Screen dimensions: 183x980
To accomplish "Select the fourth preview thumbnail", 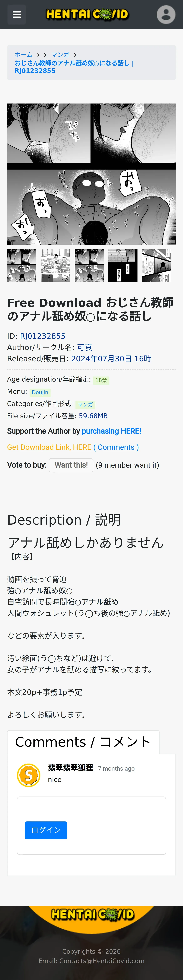I will click(x=123, y=266).
